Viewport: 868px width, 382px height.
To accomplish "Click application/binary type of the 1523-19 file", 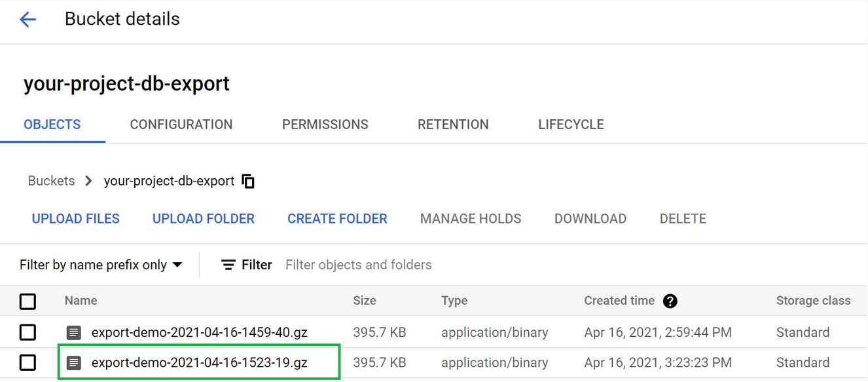I will (x=495, y=362).
